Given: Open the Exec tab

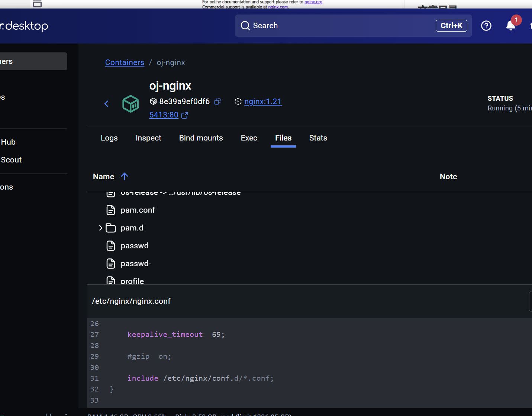Looking at the screenshot, I should [x=249, y=138].
